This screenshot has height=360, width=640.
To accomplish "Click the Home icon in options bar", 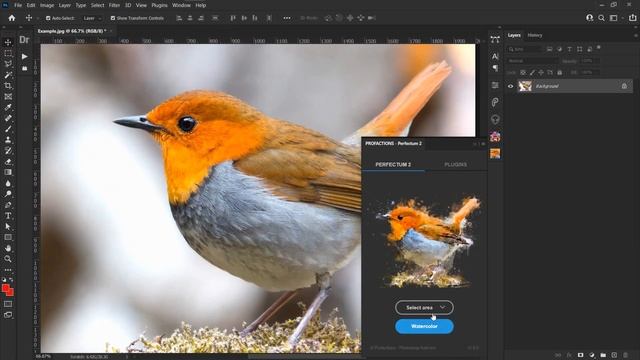I will point(12,18).
